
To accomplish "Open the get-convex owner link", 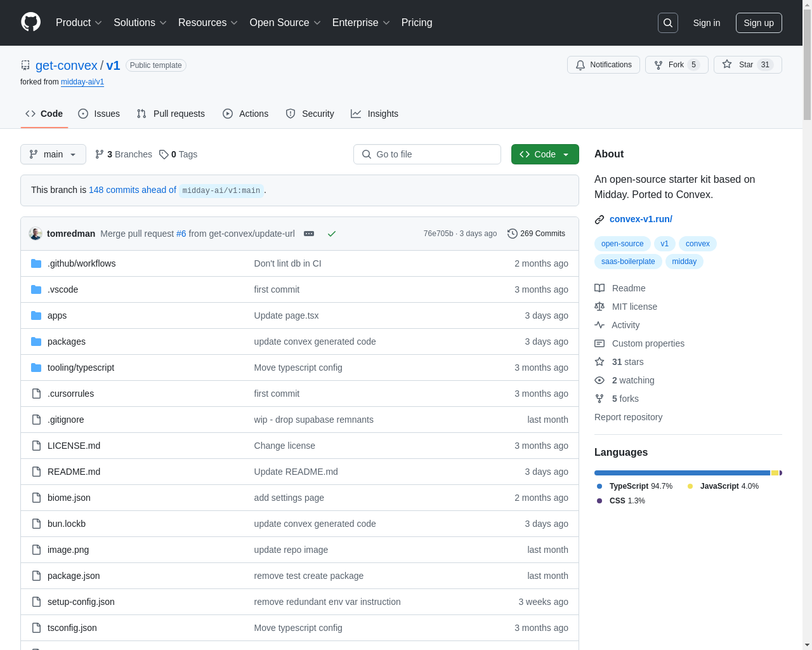I will click(x=67, y=65).
